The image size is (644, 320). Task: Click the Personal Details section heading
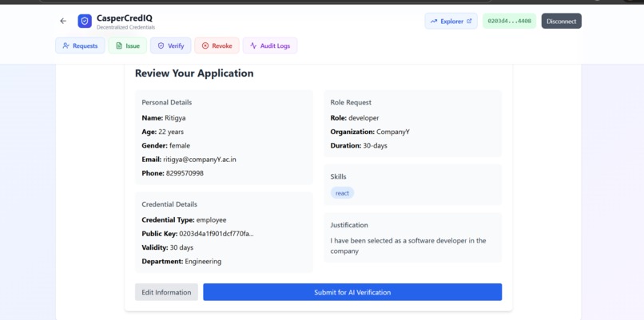tap(167, 102)
